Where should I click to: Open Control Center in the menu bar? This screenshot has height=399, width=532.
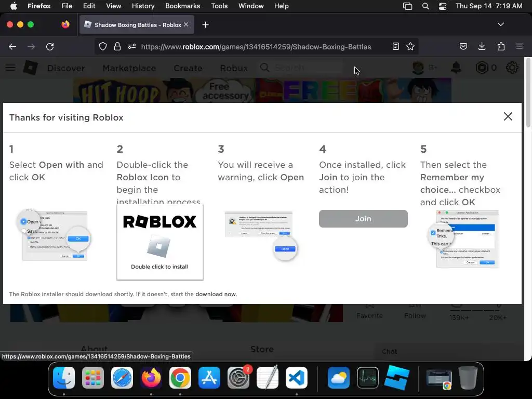pyautogui.click(x=443, y=6)
